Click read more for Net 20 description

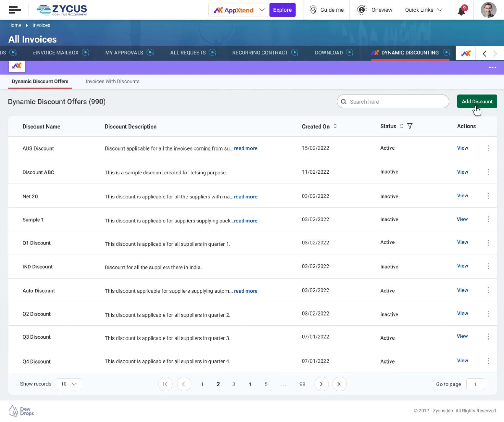(x=246, y=196)
